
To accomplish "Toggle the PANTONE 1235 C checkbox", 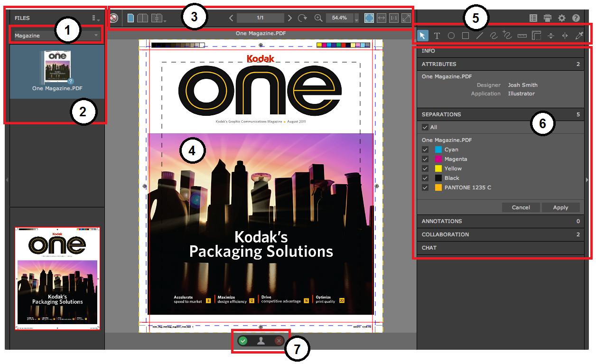I will click(x=425, y=187).
